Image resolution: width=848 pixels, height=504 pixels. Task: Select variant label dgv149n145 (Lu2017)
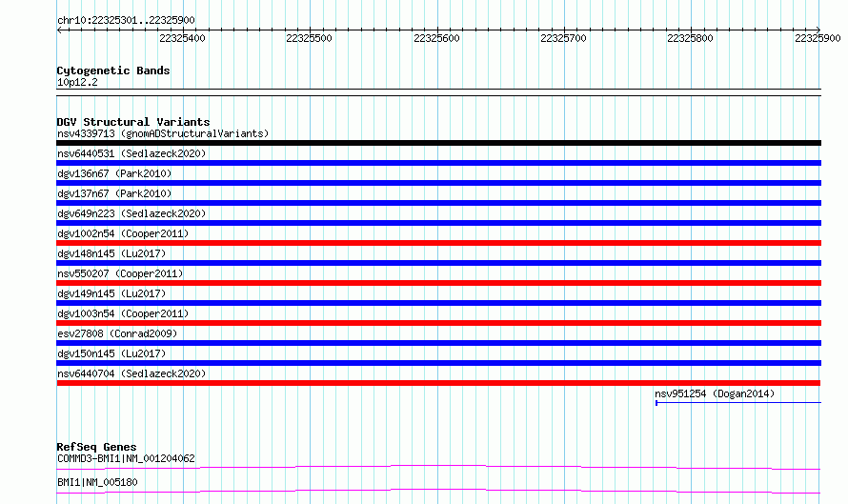(111, 293)
